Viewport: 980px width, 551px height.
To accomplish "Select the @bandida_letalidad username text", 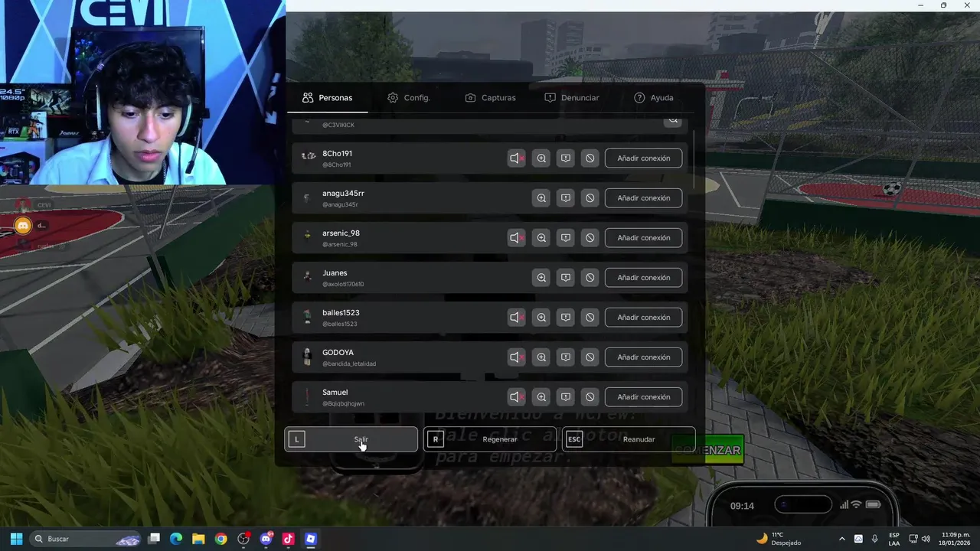I will (x=349, y=364).
